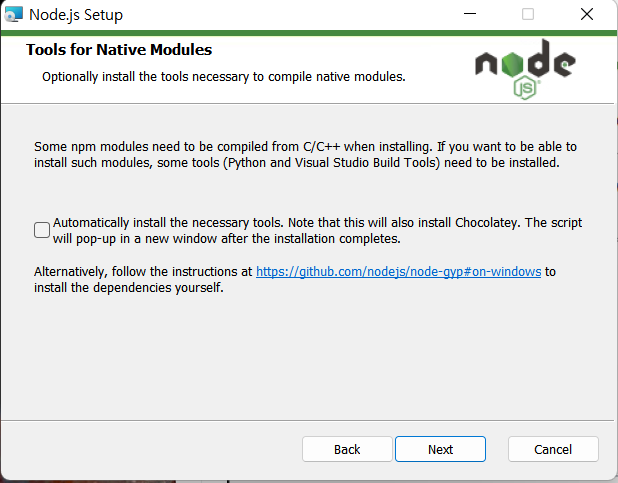The width and height of the screenshot is (618, 483).
Task: Click the 'Tools for Native Modules' heading
Action: tap(119, 50)
